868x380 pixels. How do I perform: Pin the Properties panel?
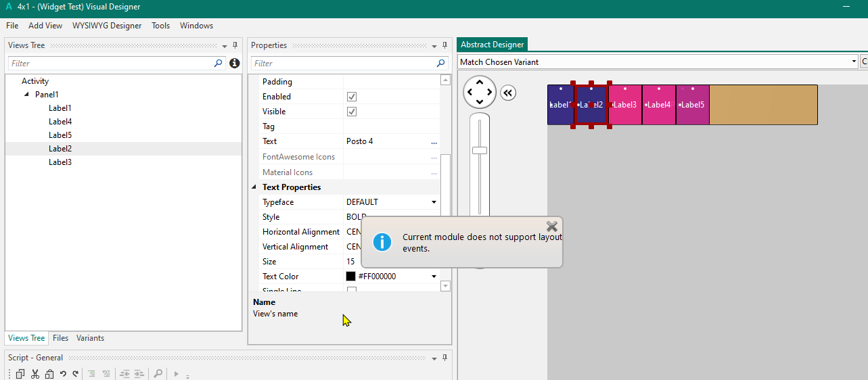click(x=444, y=45)
